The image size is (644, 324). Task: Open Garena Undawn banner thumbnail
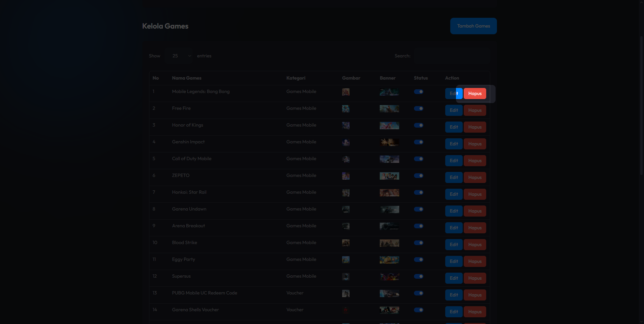[x=389, y=210]
